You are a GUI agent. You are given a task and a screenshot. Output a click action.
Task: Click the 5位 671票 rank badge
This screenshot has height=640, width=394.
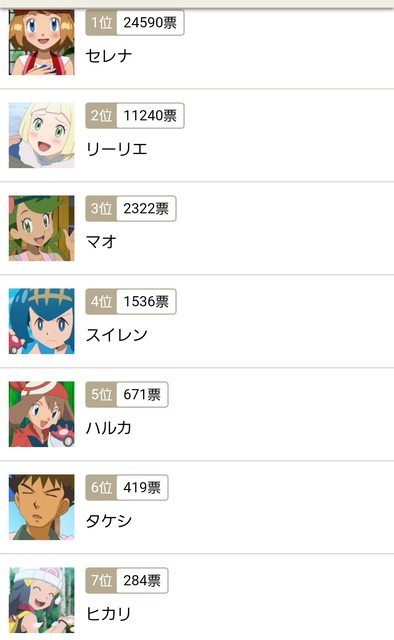pos(127,395)
